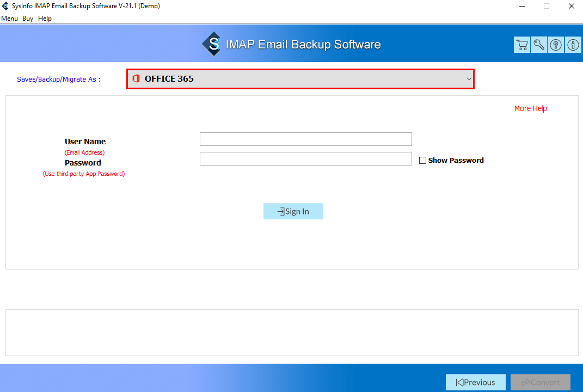Screen dimensions: 583x392
Task: Click '(Use third party App Password)' hint
Action: [x=84, y=174]
